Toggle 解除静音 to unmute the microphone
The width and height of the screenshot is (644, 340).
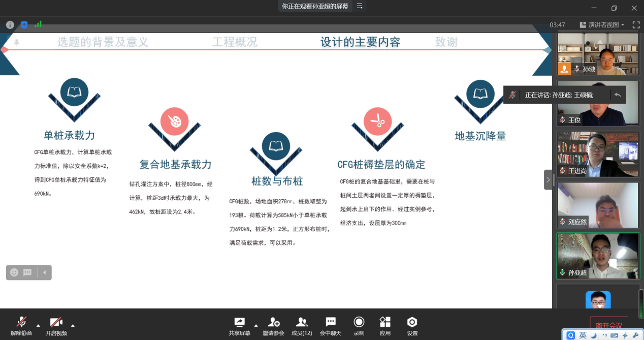pyautogui.click(x=21, y=326)
